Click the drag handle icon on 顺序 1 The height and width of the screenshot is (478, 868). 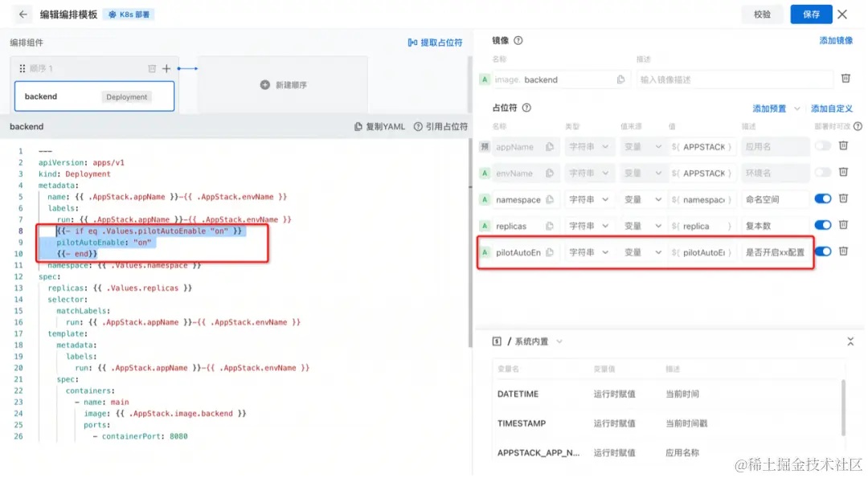point(22,70)
